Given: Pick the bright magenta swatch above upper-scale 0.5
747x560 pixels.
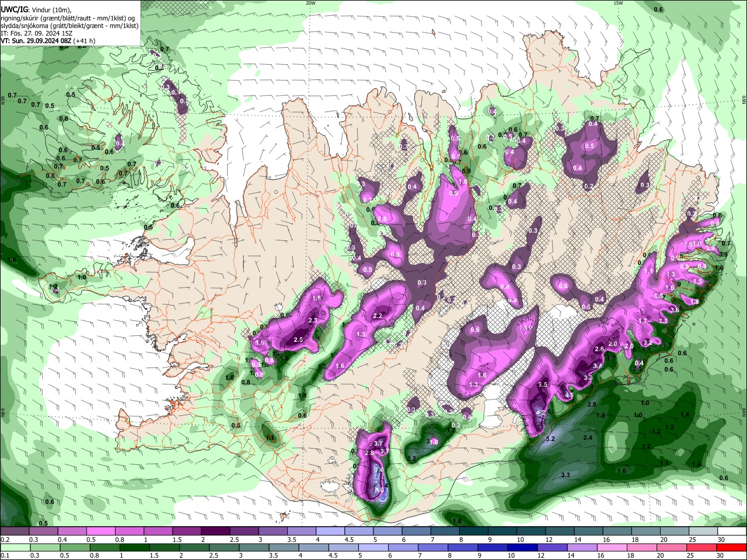Looking at the screenshot, I should pyautogui.click(x=100, y=531).
